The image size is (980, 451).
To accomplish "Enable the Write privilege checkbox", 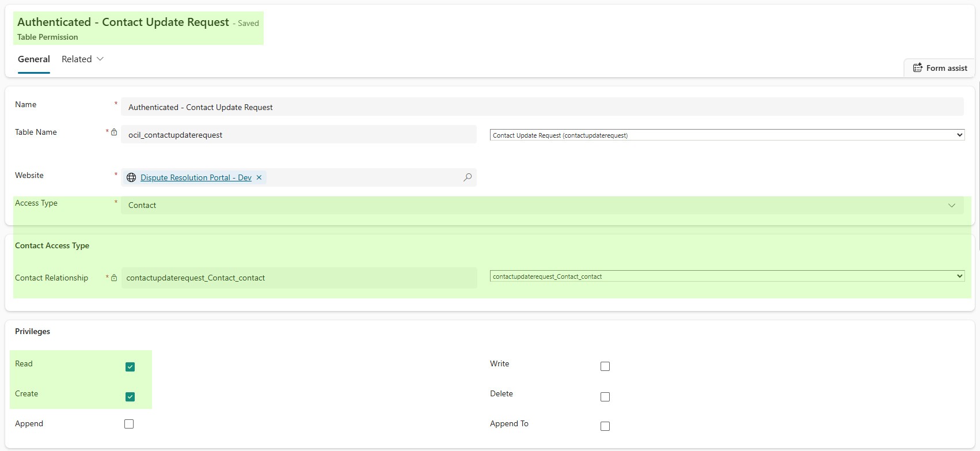I will [605, 366].
